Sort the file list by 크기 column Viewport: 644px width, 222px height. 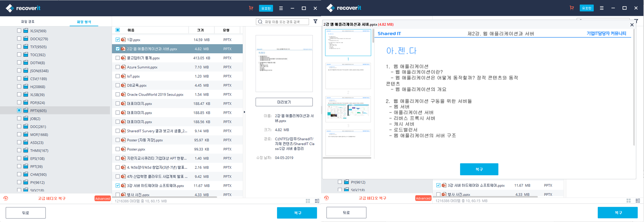[201, 30]
